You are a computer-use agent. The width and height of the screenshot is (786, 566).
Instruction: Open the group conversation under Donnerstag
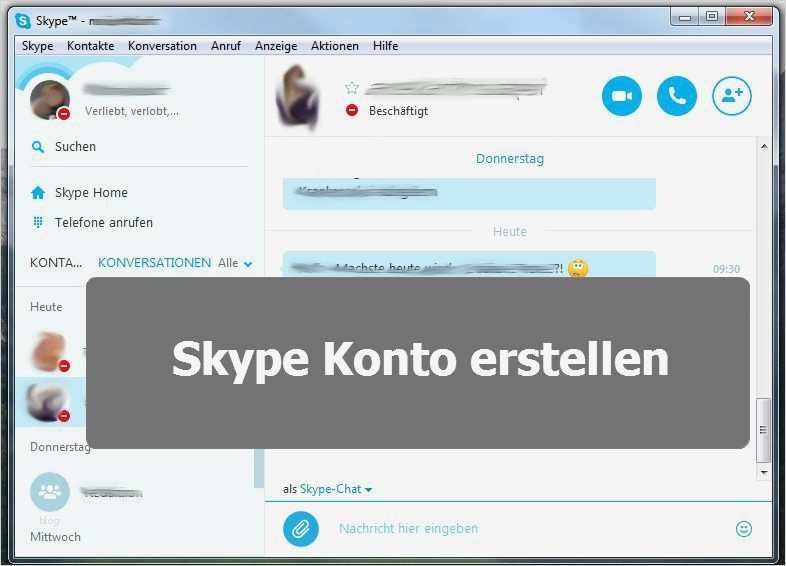pyautogui.click(x=50, y=492)
